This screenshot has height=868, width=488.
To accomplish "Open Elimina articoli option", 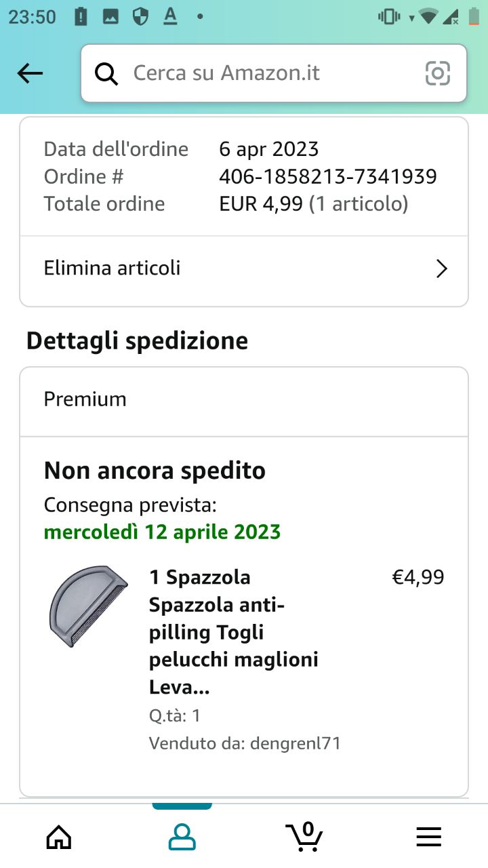I will (x=113, y=269).
